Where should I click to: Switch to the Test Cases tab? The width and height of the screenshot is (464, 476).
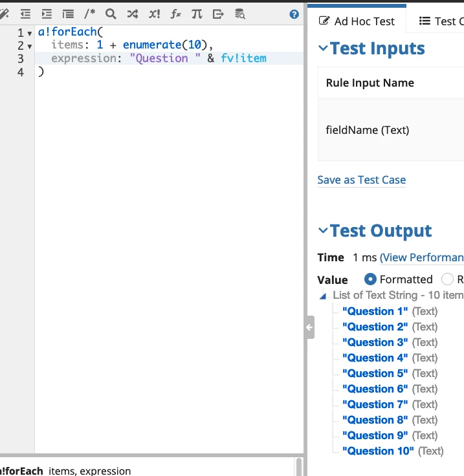441,21
